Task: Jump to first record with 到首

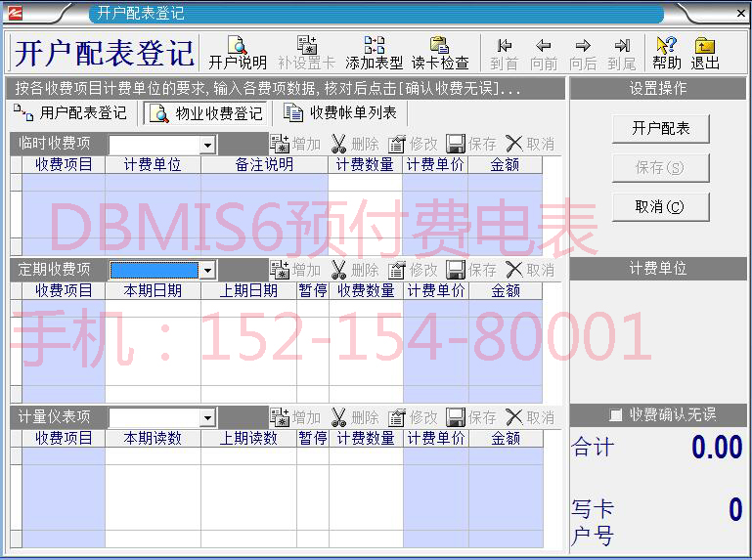Action: [504, 53]
